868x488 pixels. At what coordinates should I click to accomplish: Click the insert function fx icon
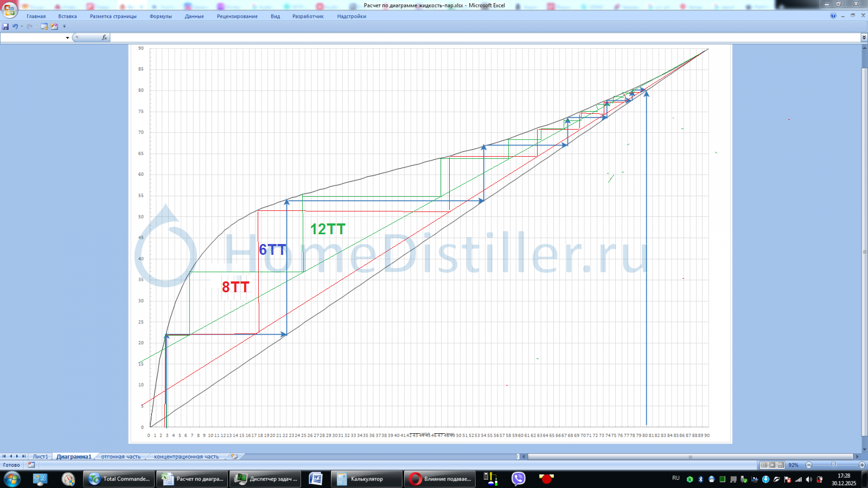(x=105, y=37)
